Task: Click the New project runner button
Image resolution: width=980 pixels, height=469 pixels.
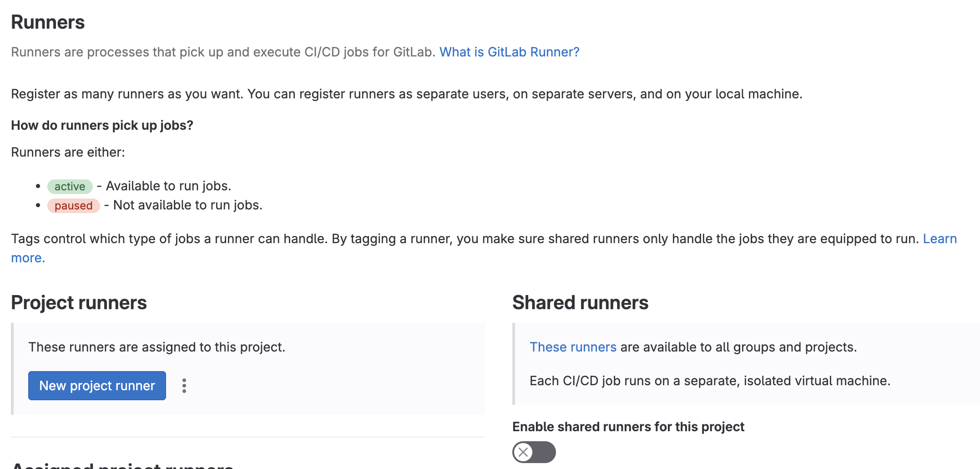Action: pyautogui.click(x=97, y=386)
